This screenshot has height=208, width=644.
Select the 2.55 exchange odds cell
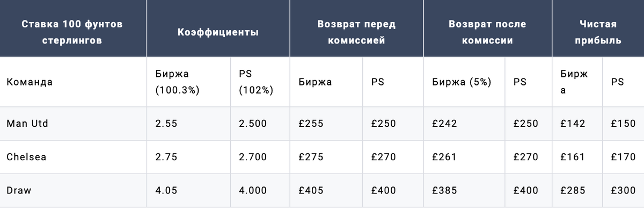[x=166, y=124]
